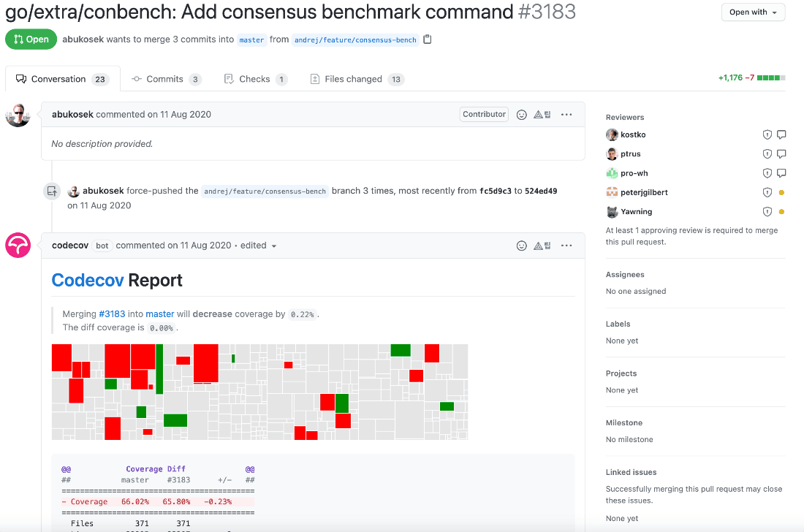Add an emoji reaction to the codecov comment
This screenshot has width=804, height=532.
tap(521, 246)
